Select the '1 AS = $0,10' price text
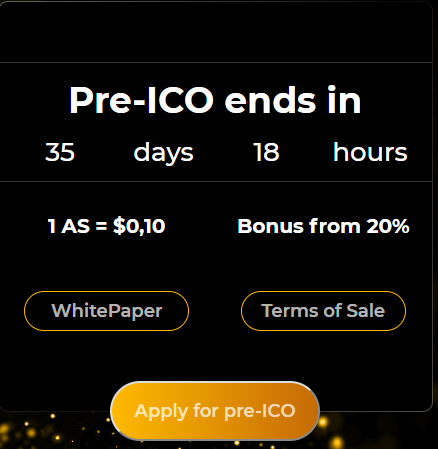This screenshot has width=438, height=449. pyautogui.click(x=106, y=226)
